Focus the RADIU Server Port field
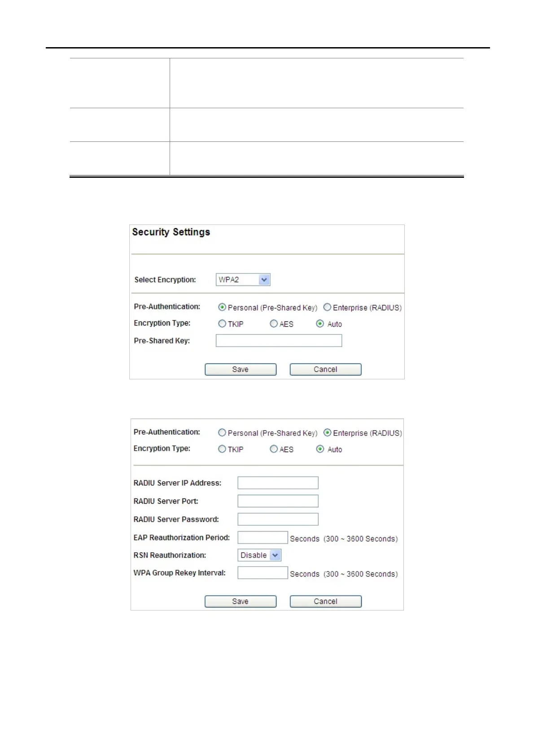The width and height of the screenshot is (534, 756). point(278,501)
